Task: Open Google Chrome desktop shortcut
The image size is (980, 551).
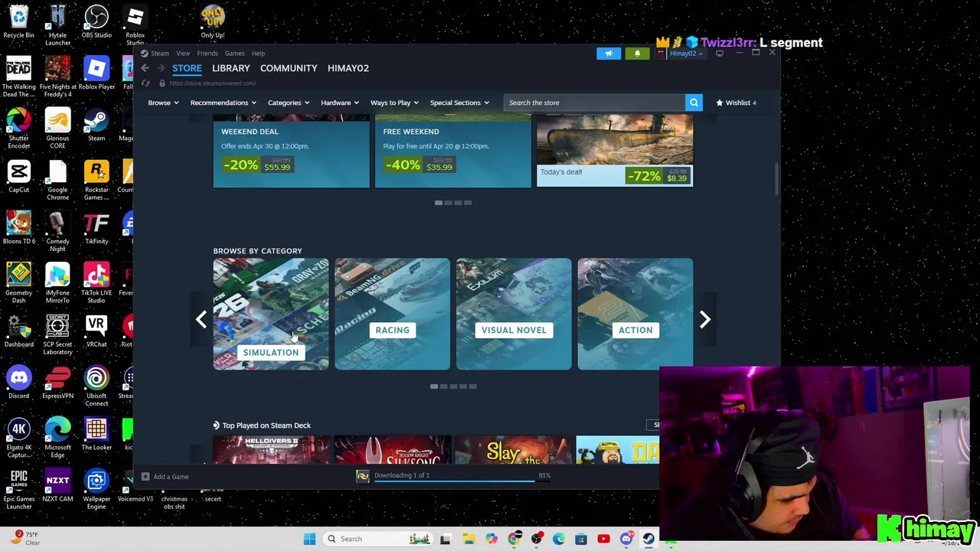Action: pos(57,180)
